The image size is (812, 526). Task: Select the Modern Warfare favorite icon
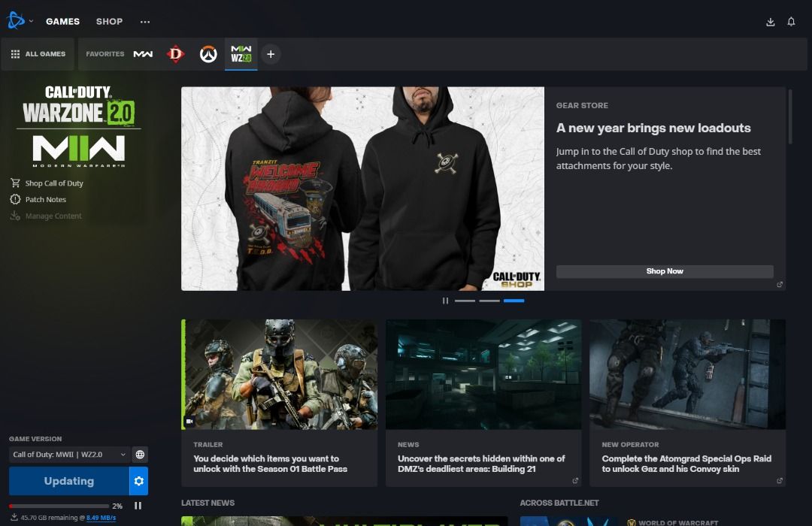pyautogui.click(x=143, y=54)
